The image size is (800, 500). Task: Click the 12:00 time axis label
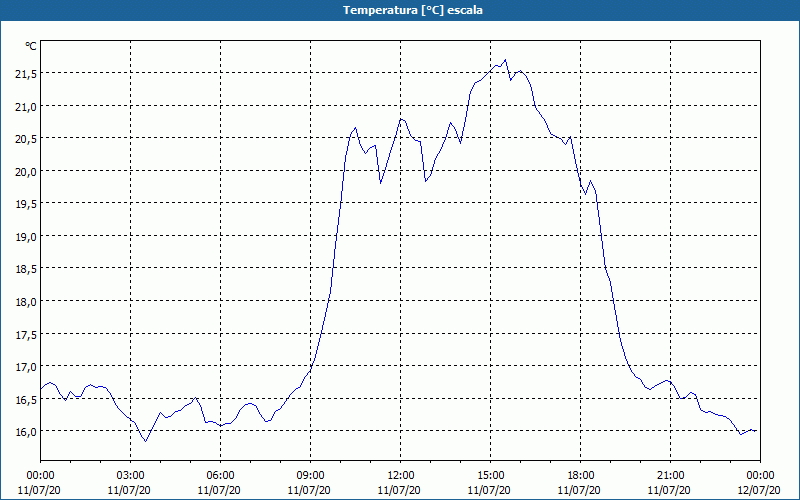[401, 476]
